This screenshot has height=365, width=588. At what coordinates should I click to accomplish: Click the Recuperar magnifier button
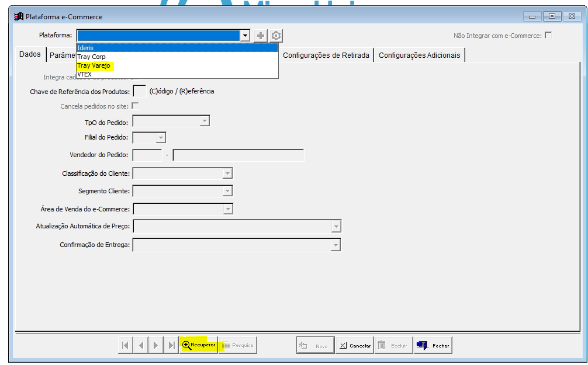(x=199, y=345)
